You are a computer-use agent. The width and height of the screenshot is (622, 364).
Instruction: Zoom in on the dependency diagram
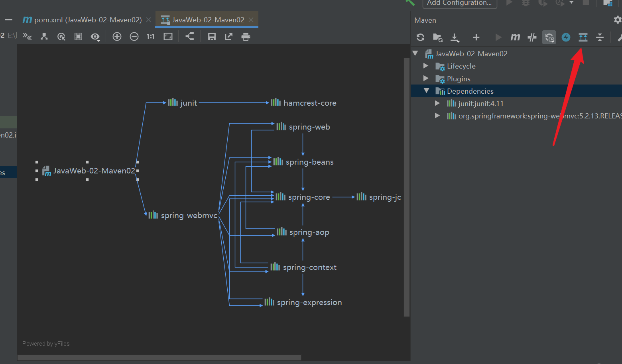tap(117, 37)
